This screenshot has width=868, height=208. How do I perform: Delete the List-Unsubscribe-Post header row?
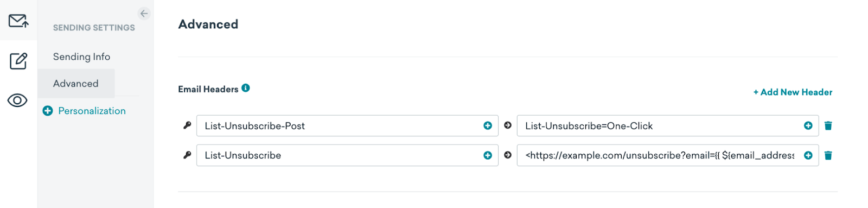click(x=828, y=125)
